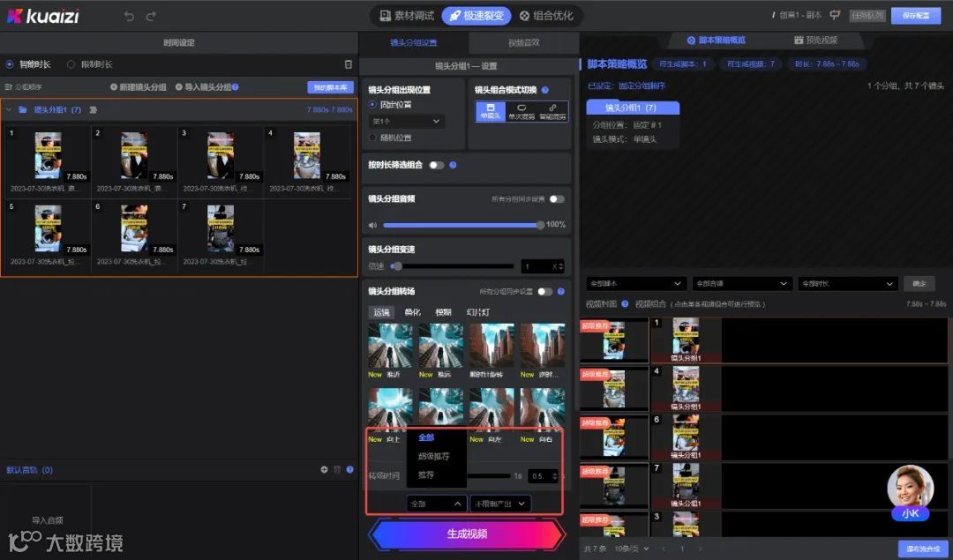Mute via speaker icon under 镜头分组音频

[372, 225]
